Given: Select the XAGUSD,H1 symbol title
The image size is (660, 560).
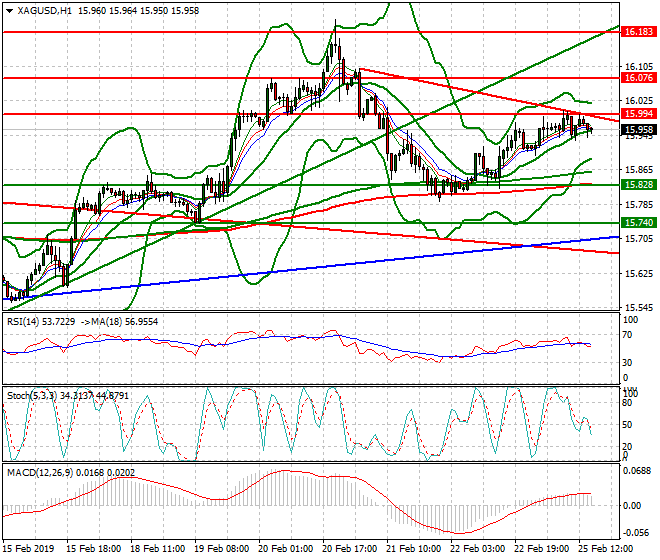Looking at the screenshot, I should pos(45,11).
